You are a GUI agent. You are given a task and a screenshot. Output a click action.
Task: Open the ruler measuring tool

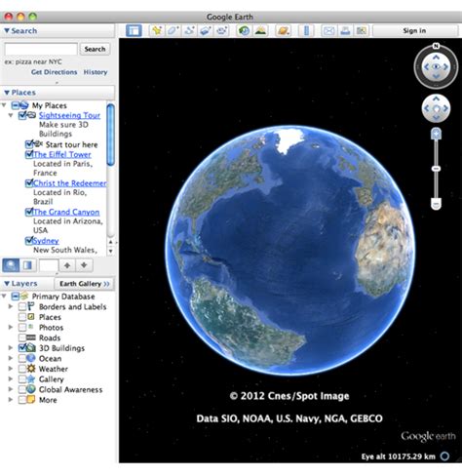click(306, 31)
